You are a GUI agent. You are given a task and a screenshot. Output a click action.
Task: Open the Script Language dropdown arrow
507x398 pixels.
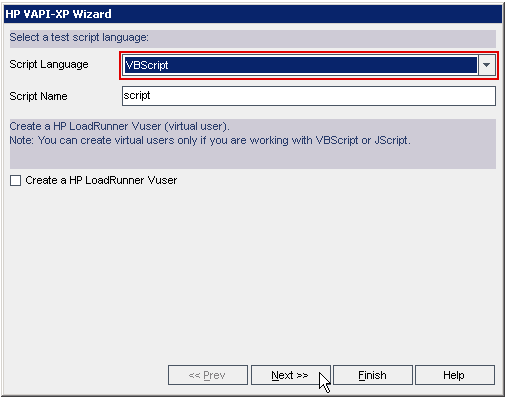click(x=486, y=65)
